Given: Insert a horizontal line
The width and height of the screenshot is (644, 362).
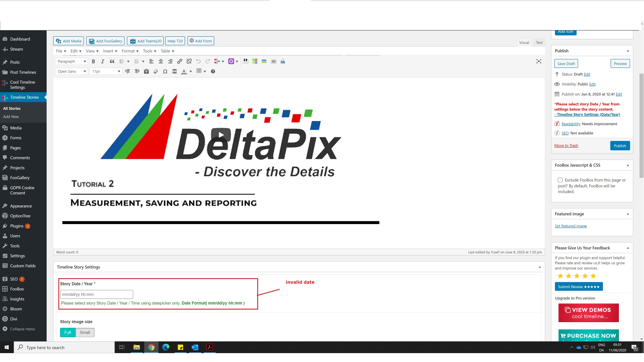Looking at the screenshot, I should [174, 71].
